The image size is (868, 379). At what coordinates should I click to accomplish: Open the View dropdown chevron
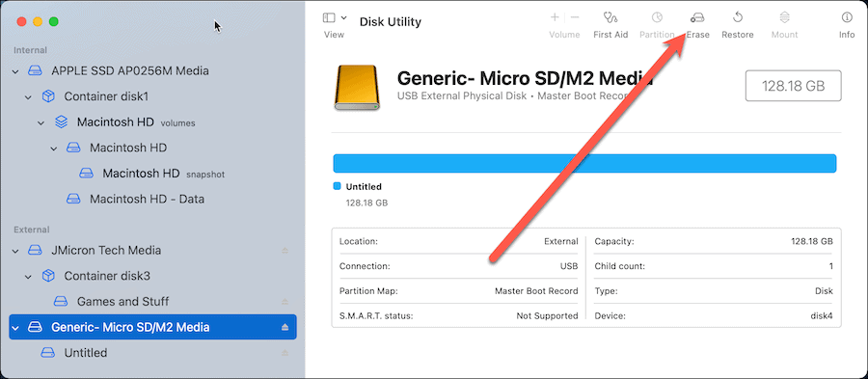[x=343, y=17]
